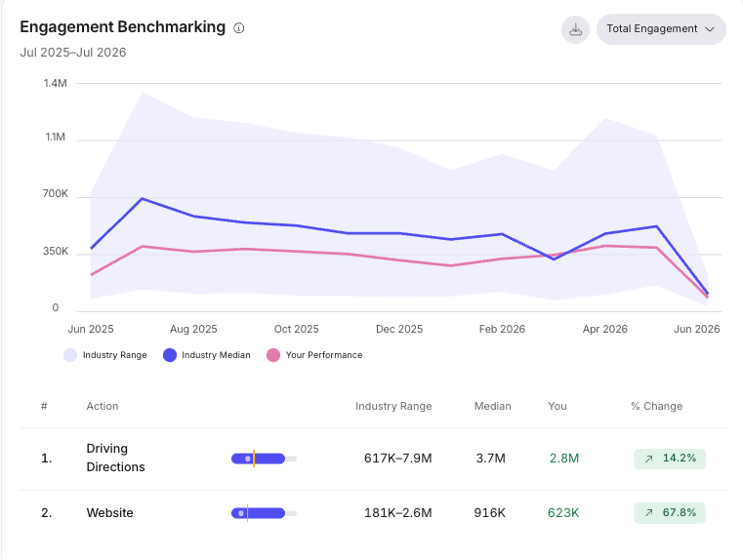This screenshot has width=743, height=560.
Task: Click the Feb 2026 axis label
Action: (x=502, y=329)
